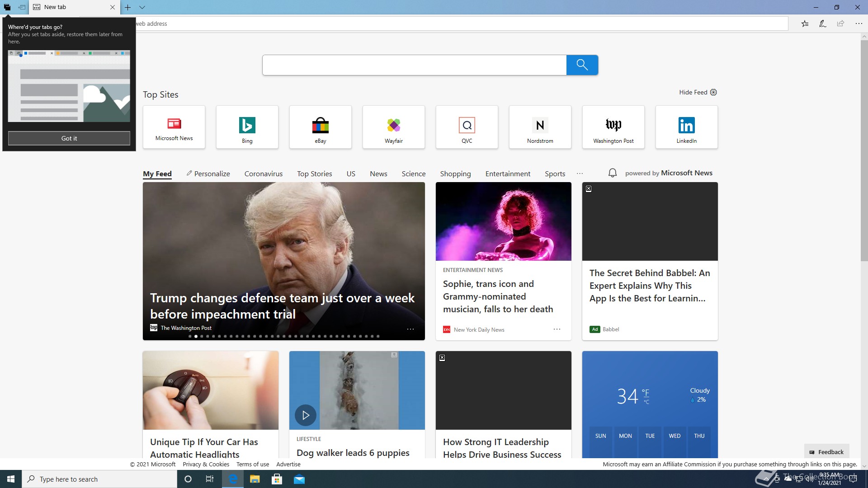The height and width of the screenshot is (488, 868).
Task: Open the Windows Start menu
Action: pyautogui.click(x=11, y=479)
